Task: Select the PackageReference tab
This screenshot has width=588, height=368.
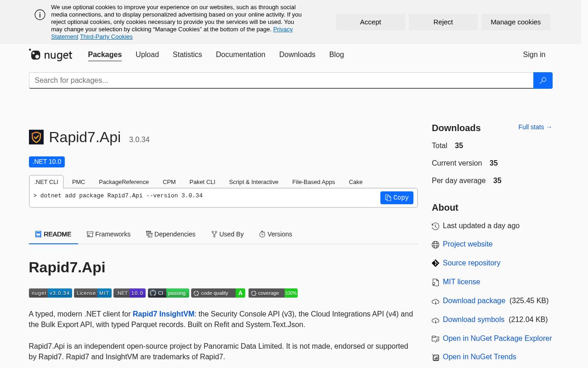Action: [124, 182]
